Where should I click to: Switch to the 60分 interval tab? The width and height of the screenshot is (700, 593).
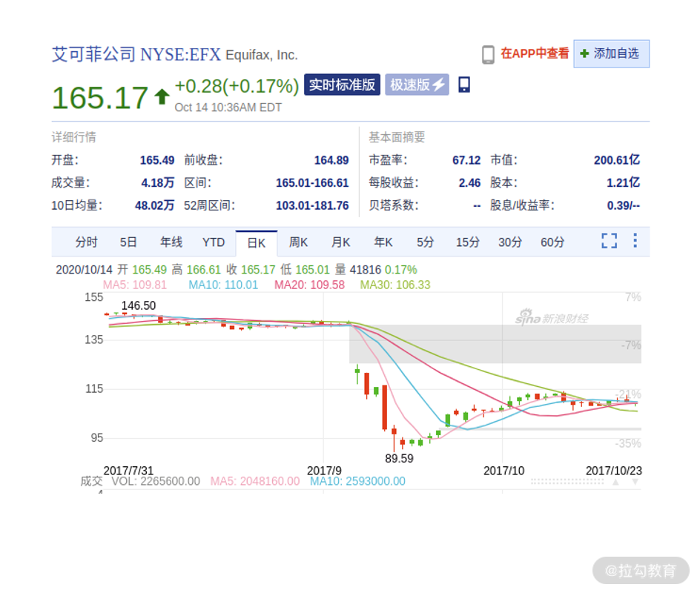(x=552, y=242)
